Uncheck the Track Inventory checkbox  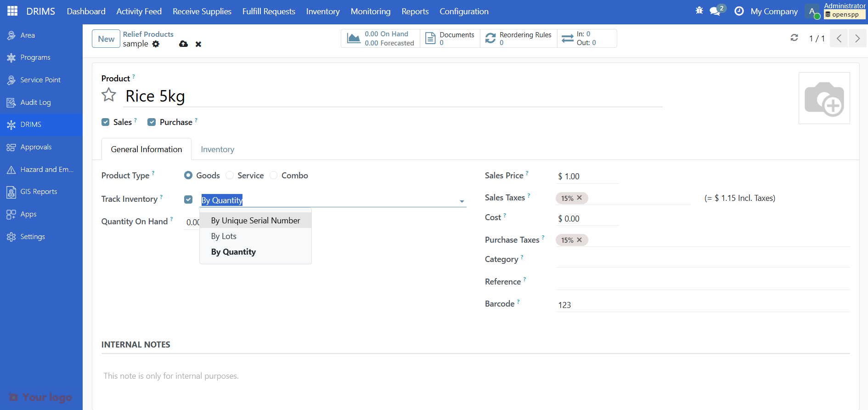tap(188, 199)
